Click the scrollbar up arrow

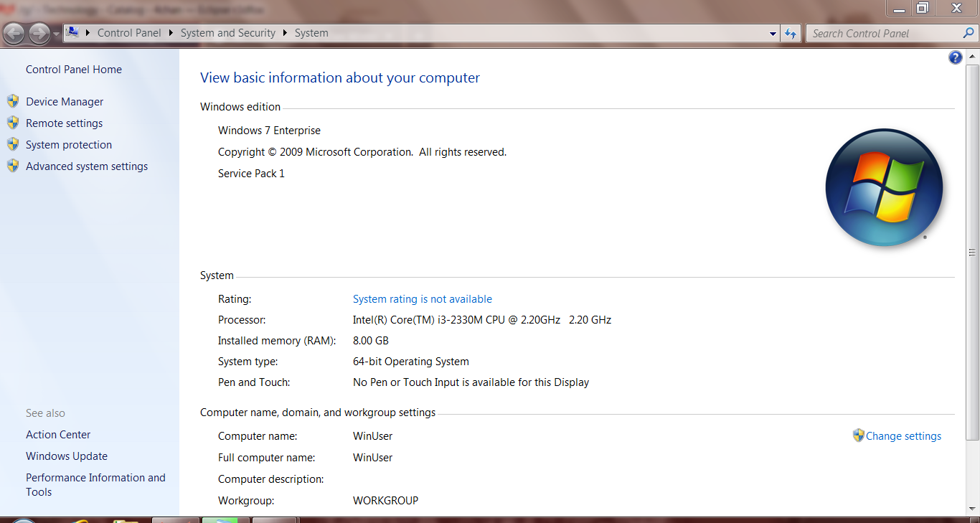tap(973, 57)
